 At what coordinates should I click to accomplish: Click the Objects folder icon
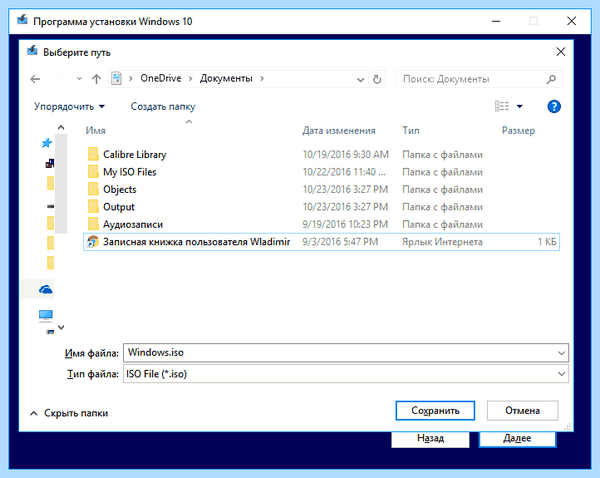(x=93, y=189)
